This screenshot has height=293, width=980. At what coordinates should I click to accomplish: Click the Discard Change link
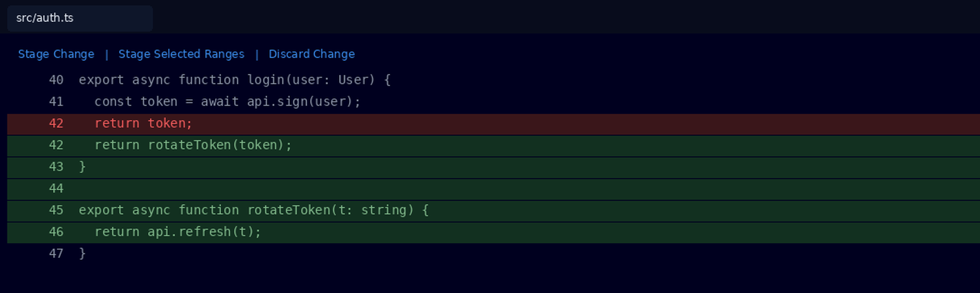point(312,54)
